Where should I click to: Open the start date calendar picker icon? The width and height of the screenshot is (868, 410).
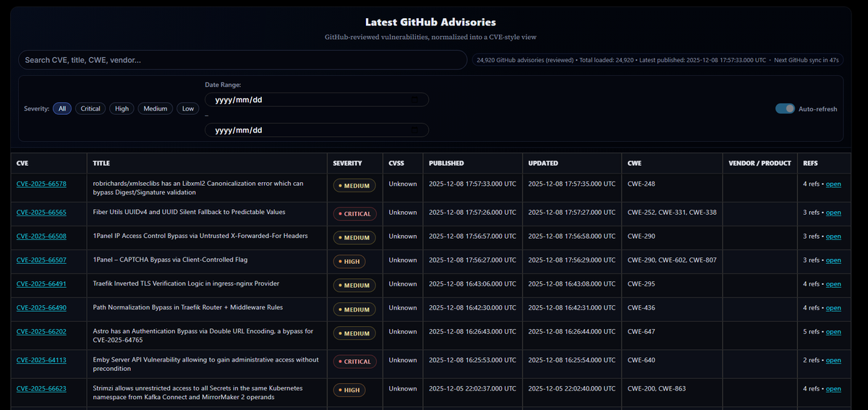(x=414, y=100)
